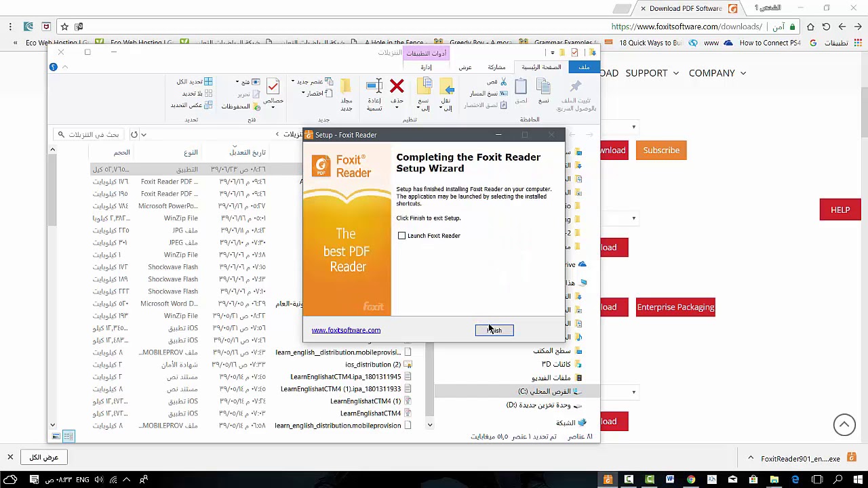868x488 pixels.
Task: Open the Easy access (اختصار) dropdown
Action: [316, 94]
